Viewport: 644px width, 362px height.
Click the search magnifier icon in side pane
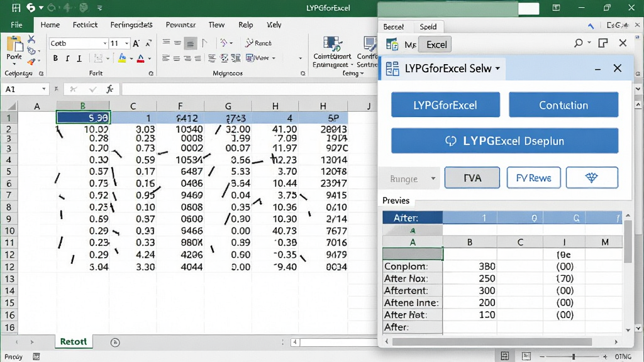[579, 43]
